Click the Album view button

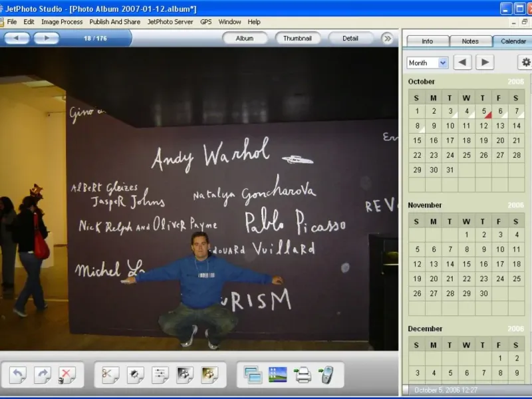(245, 39)
